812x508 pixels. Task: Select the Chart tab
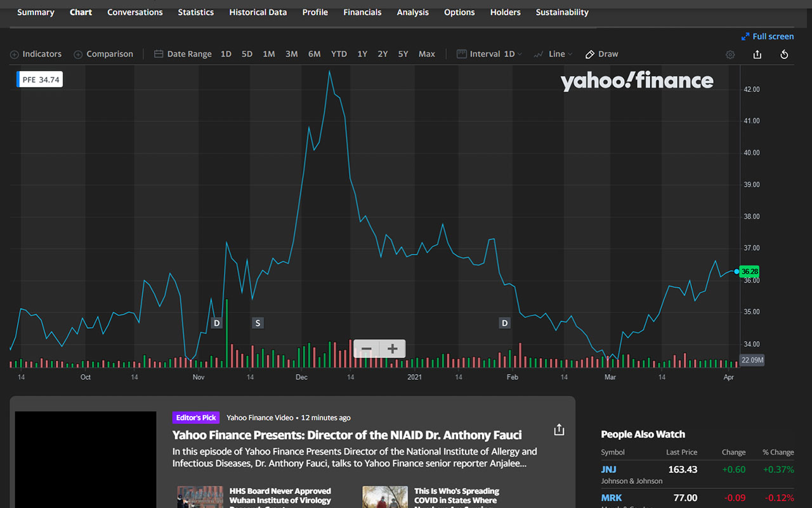(x=81, y=12)
